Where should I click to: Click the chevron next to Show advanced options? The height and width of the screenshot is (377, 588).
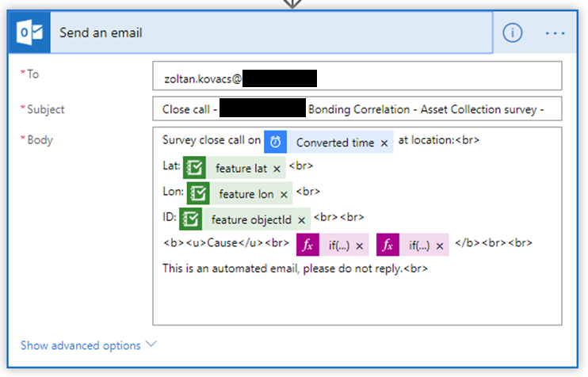[x=151, y=344]
